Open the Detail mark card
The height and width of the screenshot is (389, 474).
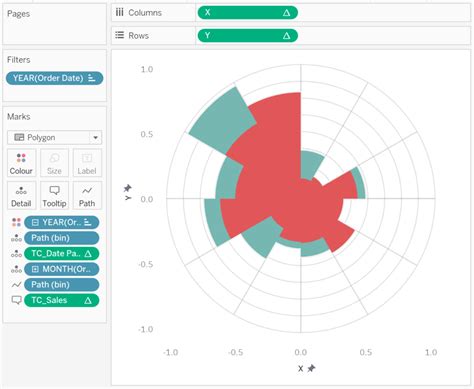[x=21, y=195]
